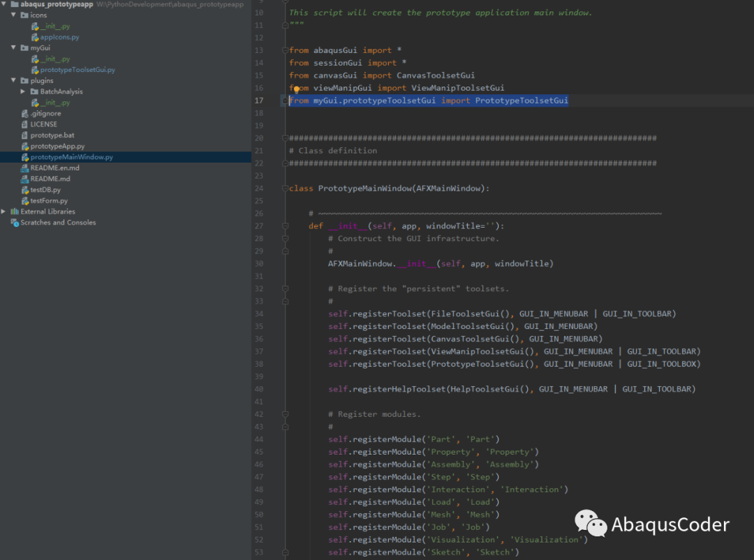Select __init__.py under the icons folder

[55, 26]
